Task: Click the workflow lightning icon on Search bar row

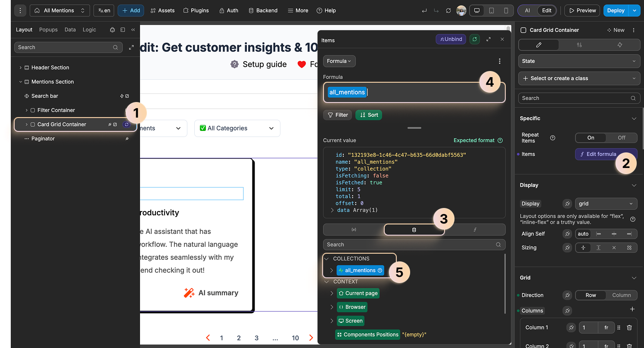Action: click(x=122, y=96)
